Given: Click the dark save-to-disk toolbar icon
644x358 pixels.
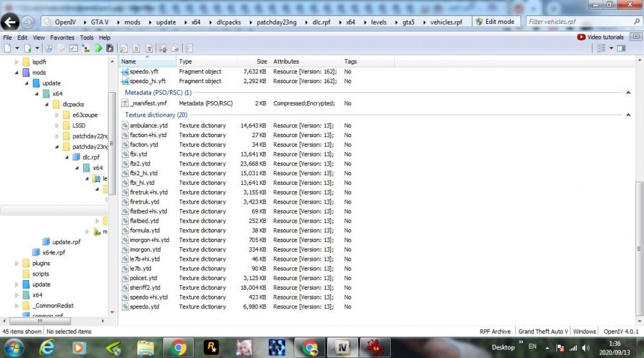Looking at the screenshot, I should pyautogui.click(x=109, y=48).
